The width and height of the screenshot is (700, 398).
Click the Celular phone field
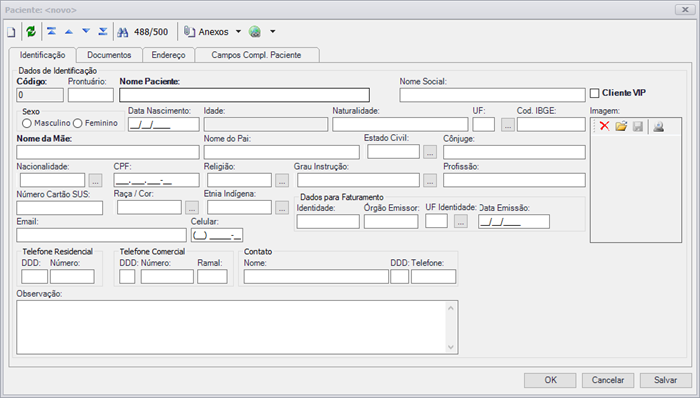(217, 235)
